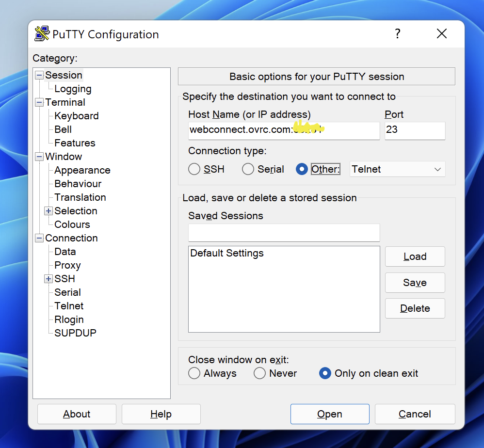Viewport: 484px width, 448px height.
Task: Open the Appearance settings category
Action: pyautogui.click(x=82, y=170)
